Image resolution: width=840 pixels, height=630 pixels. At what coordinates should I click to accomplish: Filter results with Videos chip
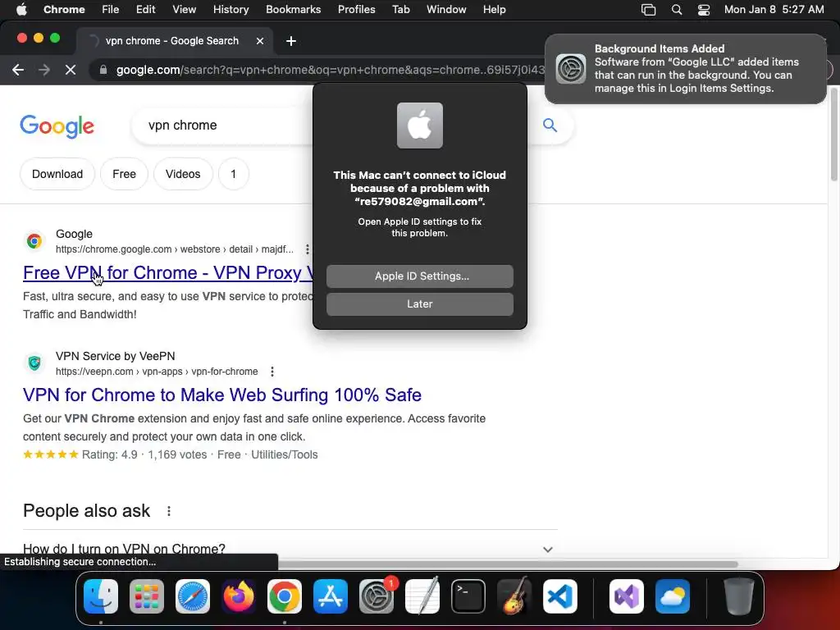pyautogui.click(x=183, y=174)
